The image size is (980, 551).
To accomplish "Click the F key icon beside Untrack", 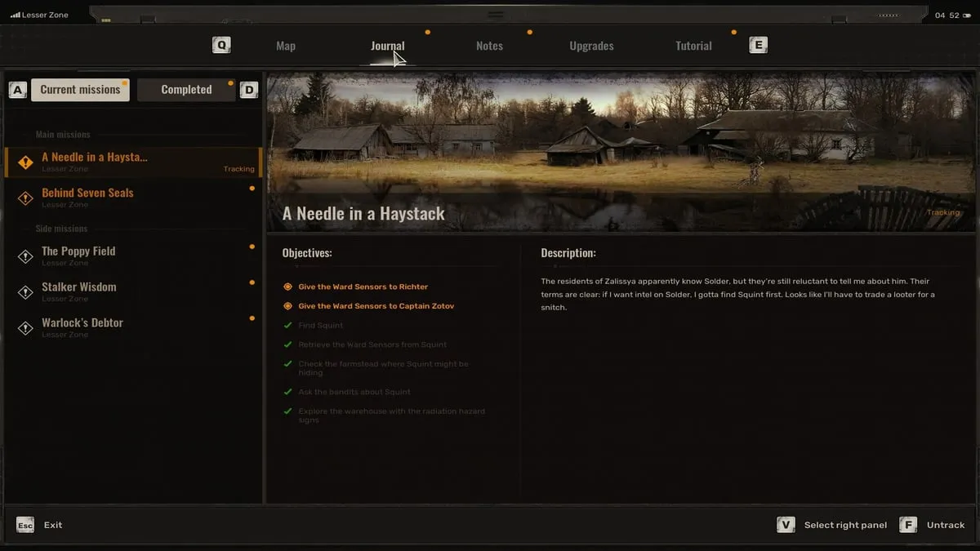I will point(908,525).
